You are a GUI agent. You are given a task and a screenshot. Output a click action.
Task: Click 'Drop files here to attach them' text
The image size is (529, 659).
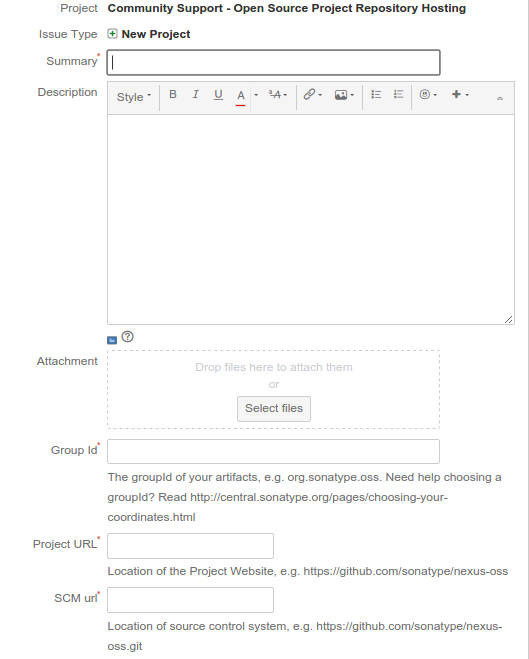pyautogui.click(x=274, y=367)
